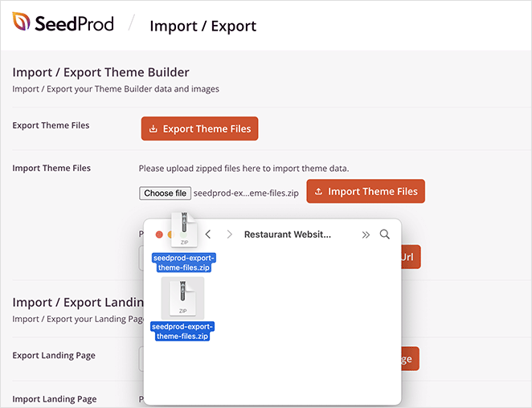The height and width of the screenshot is (408, 532).
Task: Click the selected seedprod-ex...eme-files.zip filename
Action: [x=246, y=193]
